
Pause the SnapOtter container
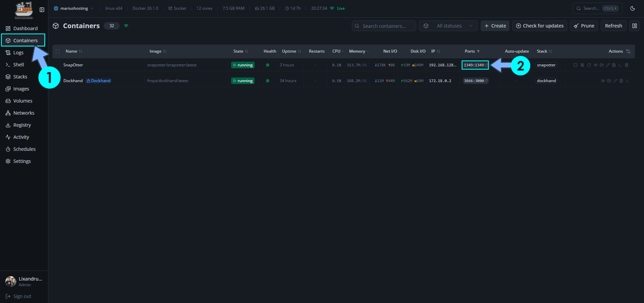582,65
